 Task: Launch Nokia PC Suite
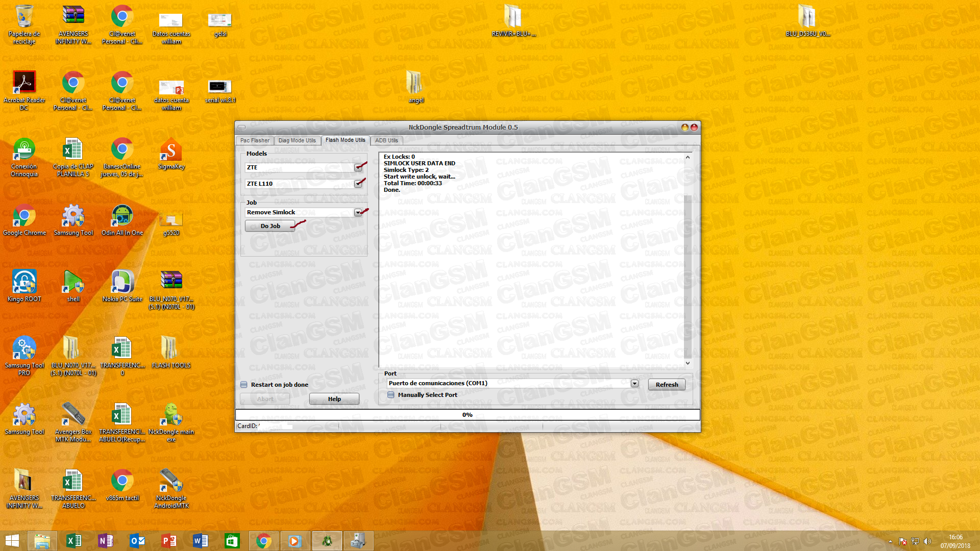coord(122,287)
